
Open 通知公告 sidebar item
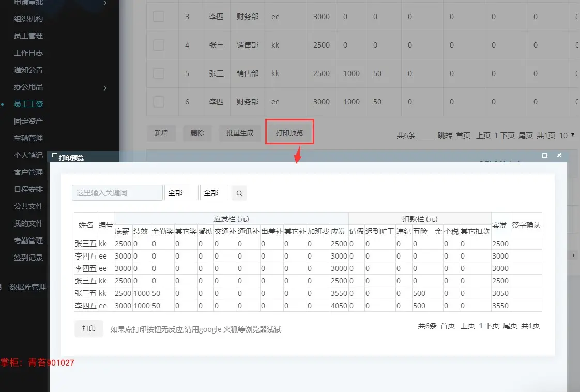(x=28, y=70)
